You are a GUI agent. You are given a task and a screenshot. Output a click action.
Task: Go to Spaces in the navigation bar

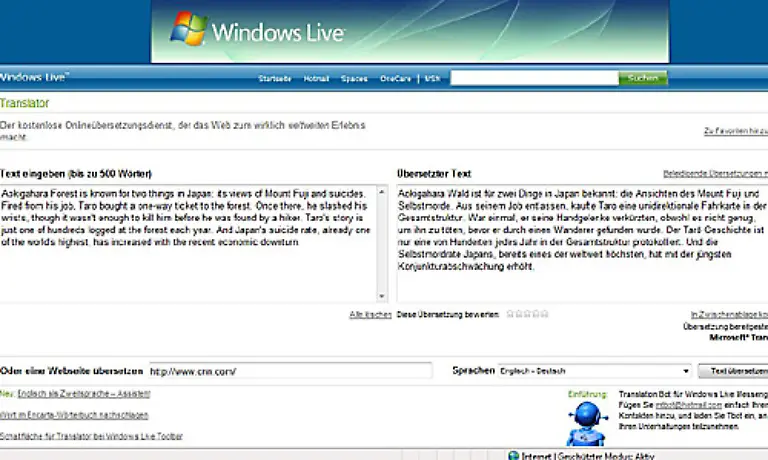(x=354, y=78)
